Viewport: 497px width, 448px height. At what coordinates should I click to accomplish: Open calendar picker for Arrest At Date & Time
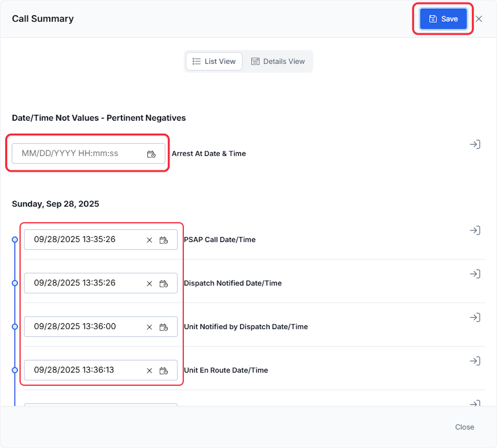tap(151, 154)
